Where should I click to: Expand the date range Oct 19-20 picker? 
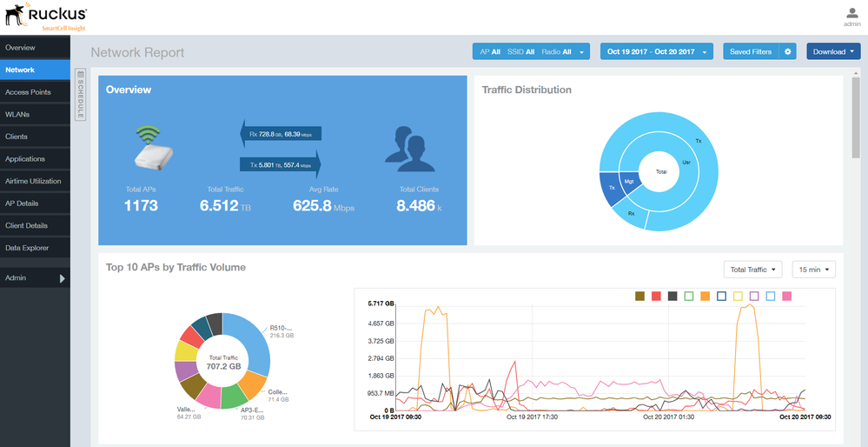656,52
